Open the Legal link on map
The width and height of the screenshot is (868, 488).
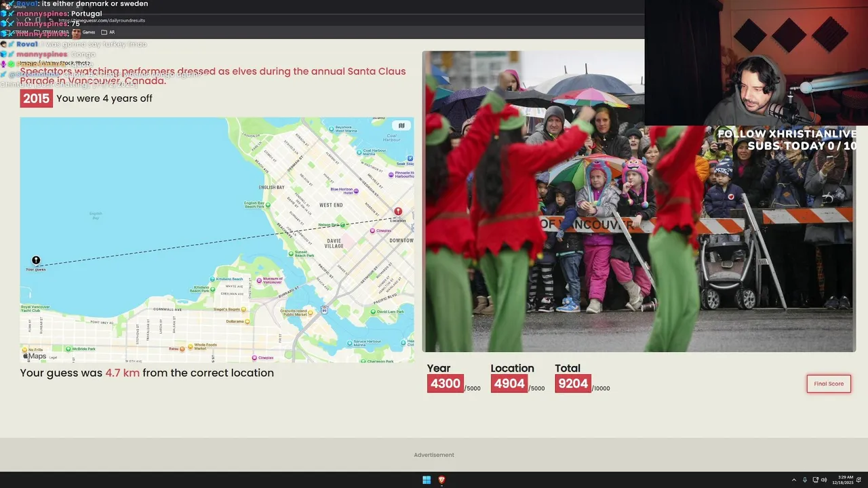(53, 357)
